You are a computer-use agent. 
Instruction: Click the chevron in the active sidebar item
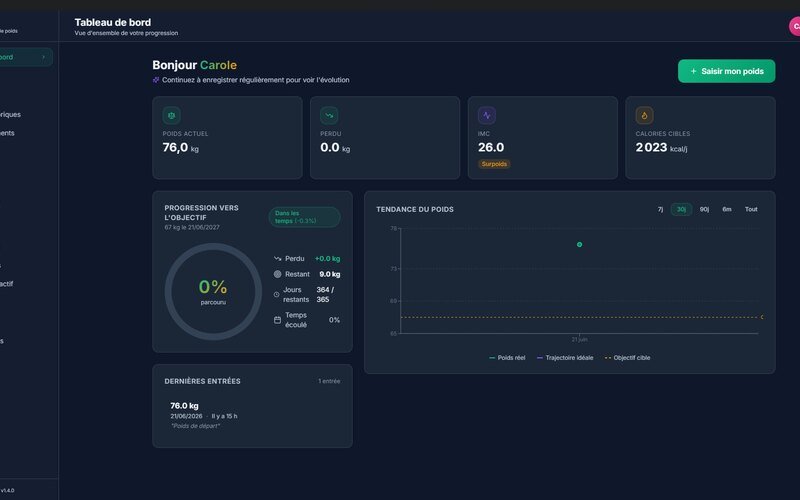[x=43, y=57]
